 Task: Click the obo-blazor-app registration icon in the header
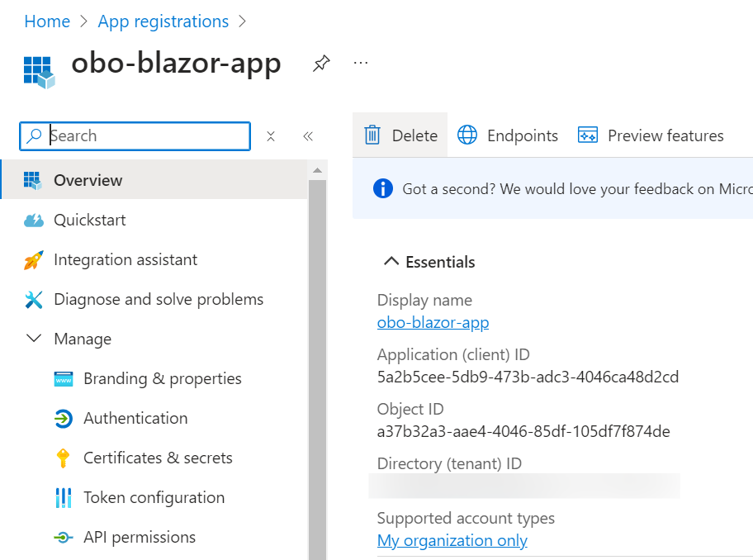point(39,72)
